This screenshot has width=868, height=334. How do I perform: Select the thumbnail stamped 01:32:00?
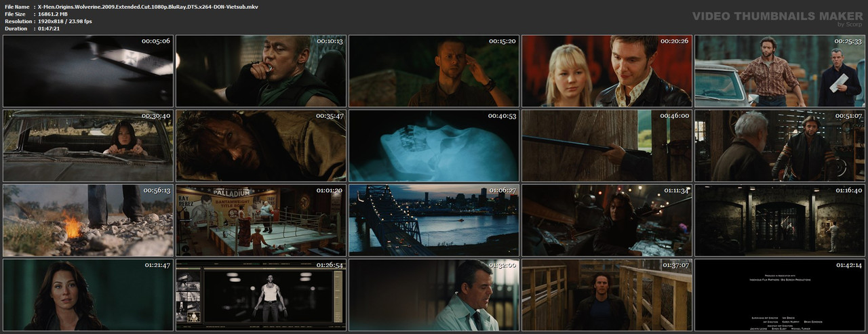tap(434, 295)
